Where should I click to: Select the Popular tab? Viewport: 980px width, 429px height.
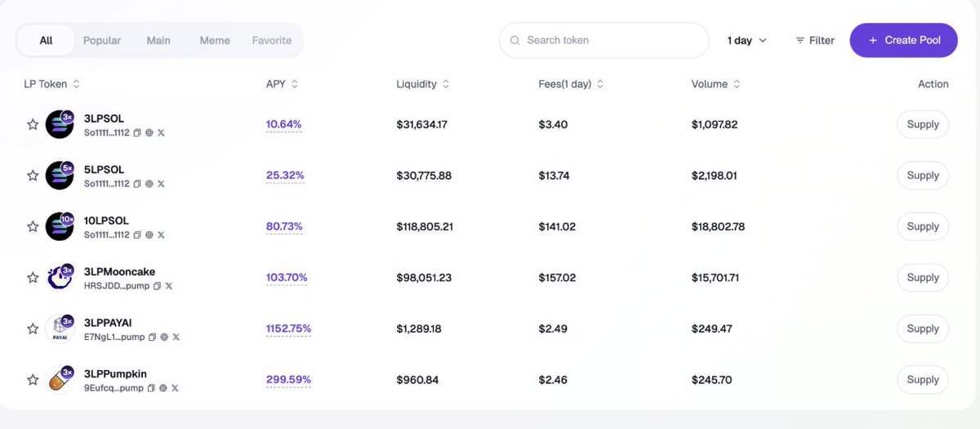(102, 40)
